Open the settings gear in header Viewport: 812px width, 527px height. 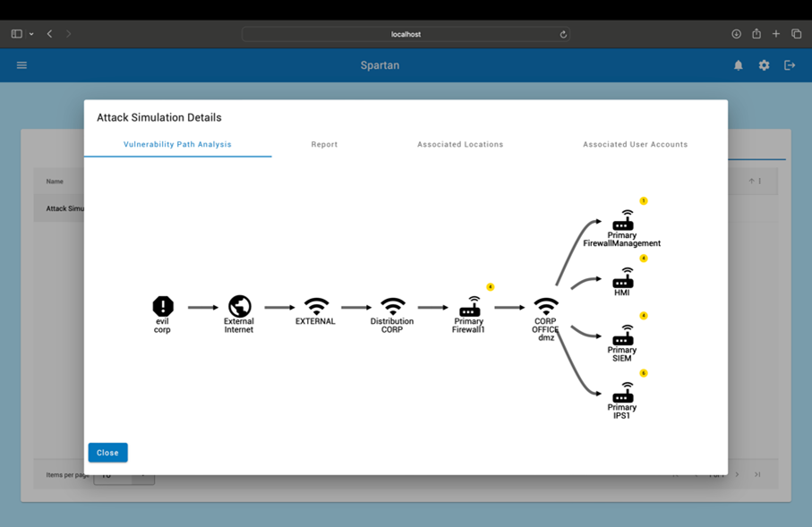click(764, 65)
